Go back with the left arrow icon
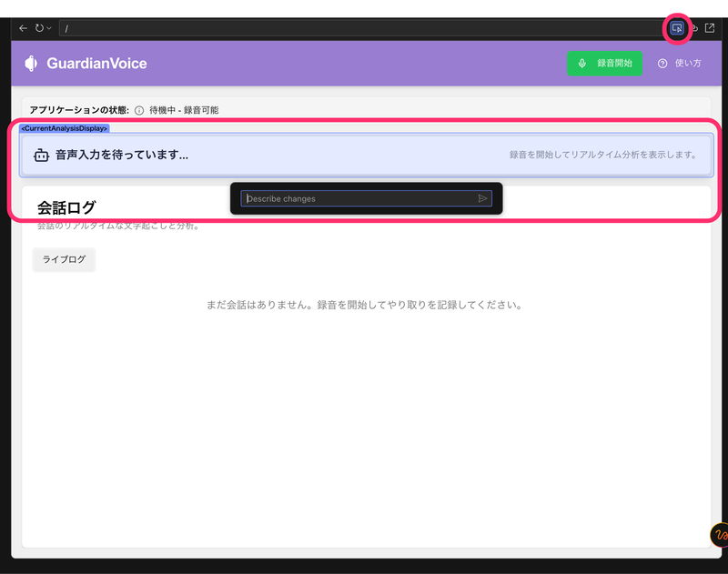728x574 pixels. coord(24,28)
